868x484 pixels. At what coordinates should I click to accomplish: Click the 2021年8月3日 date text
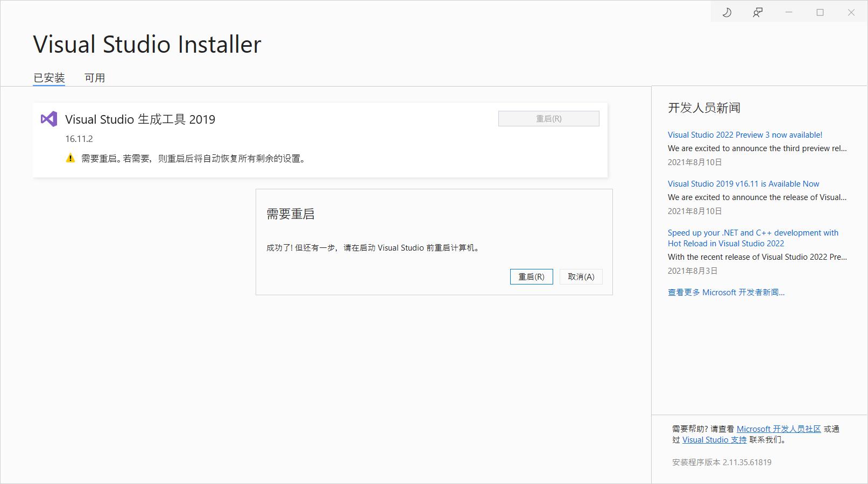click(x=693, y=271)
